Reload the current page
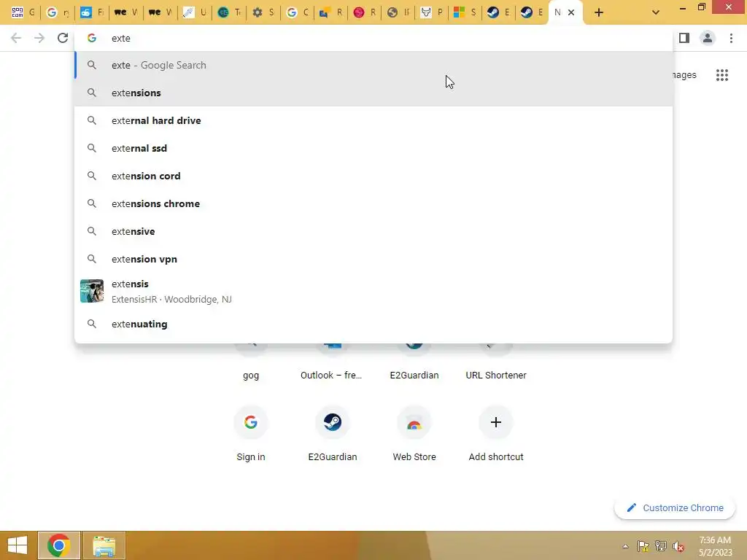747x560 pixels. [63, 38]
